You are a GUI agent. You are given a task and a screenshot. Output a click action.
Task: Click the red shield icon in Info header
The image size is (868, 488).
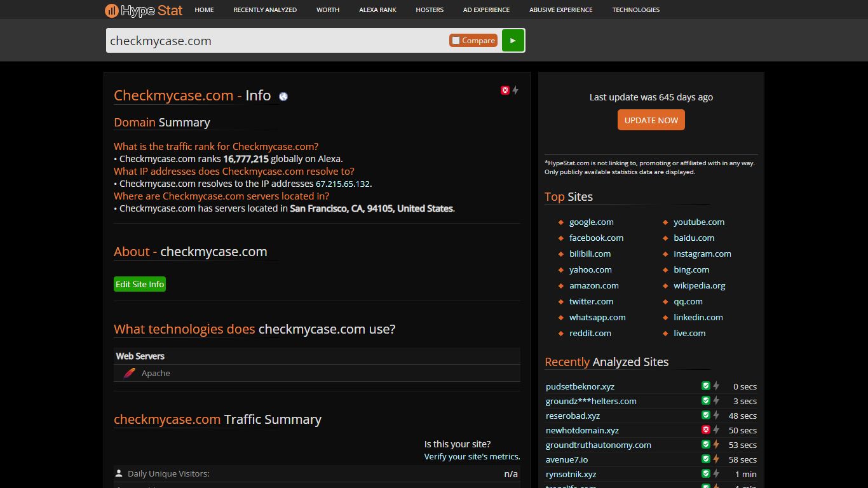[x=505, y=90]
